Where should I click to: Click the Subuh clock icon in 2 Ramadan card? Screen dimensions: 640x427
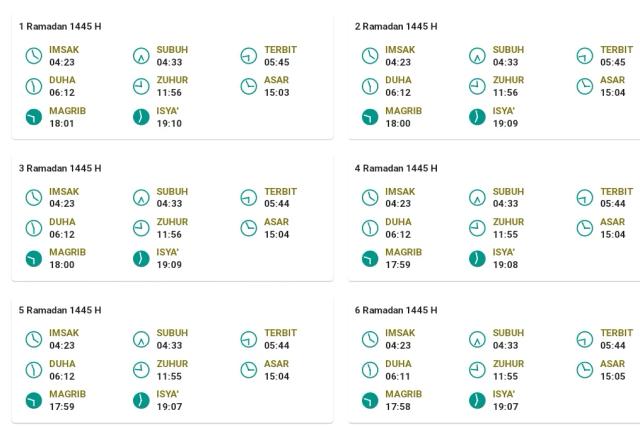pos(477,56)
